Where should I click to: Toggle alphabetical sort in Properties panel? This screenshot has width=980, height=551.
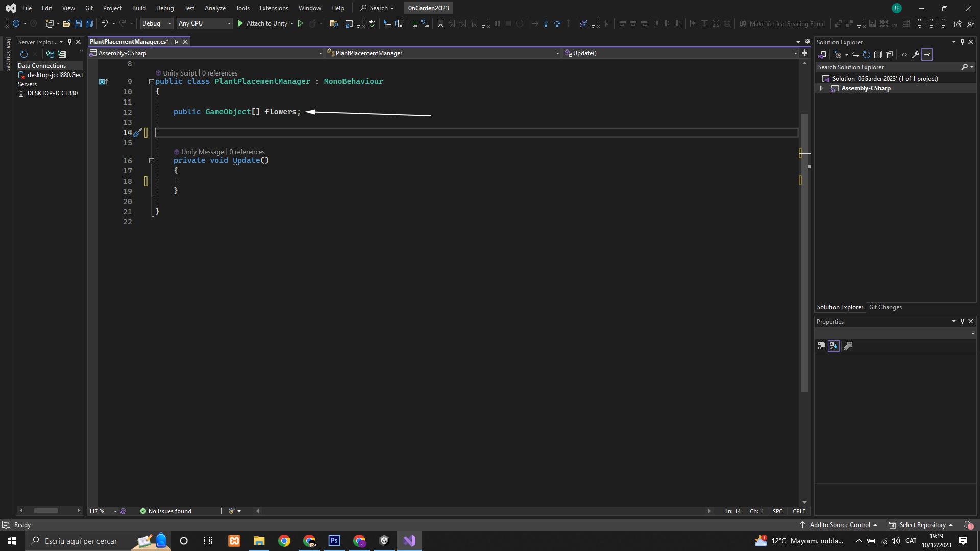coord(834,346)
